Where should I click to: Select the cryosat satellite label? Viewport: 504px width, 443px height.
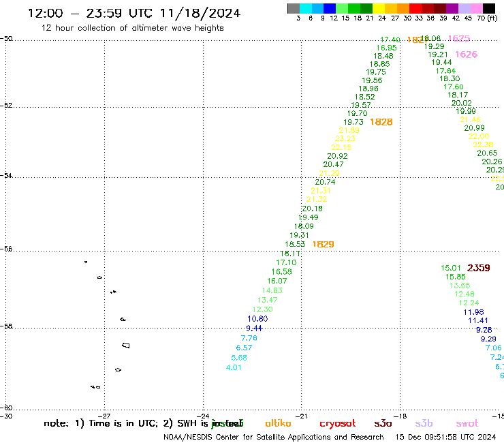coord(338,424)
